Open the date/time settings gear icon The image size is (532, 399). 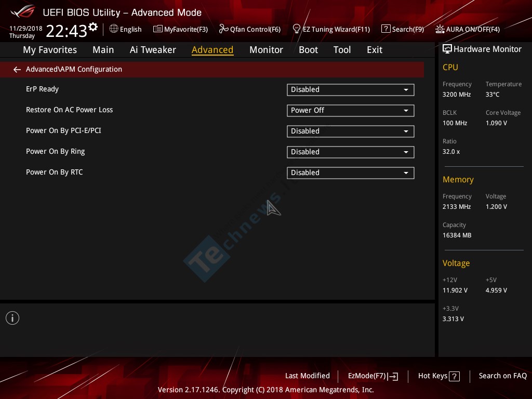[92, 26]
